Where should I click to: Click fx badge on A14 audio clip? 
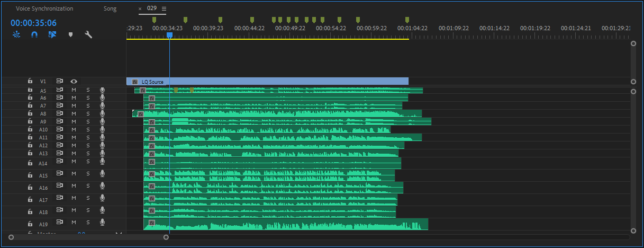pyautogui.click(x=152, y=162)
